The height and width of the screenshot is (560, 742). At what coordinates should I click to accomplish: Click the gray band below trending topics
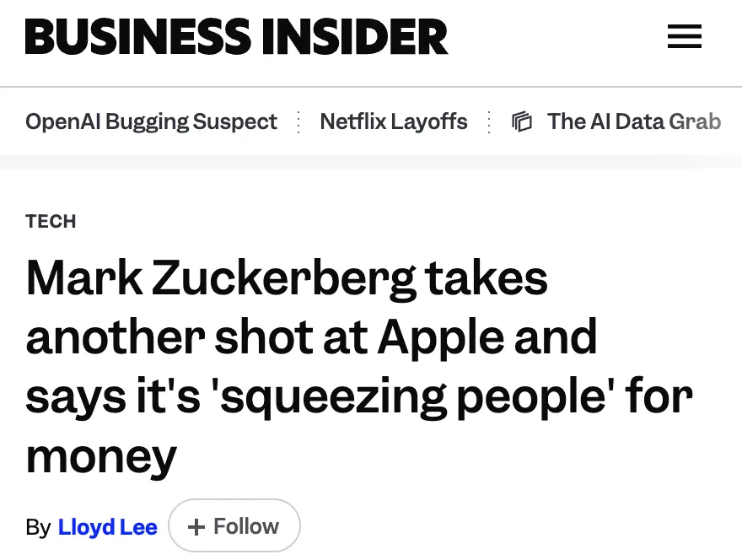(371, 162)
